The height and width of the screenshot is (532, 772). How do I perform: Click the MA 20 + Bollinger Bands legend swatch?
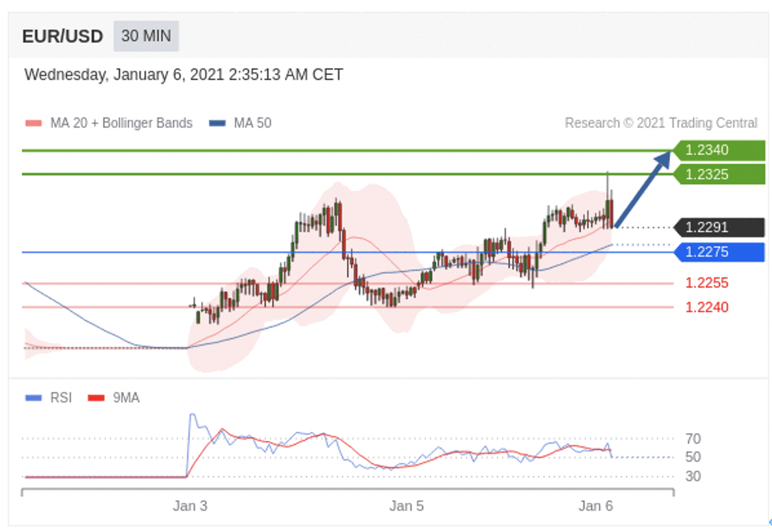click(x=34, y=123)
